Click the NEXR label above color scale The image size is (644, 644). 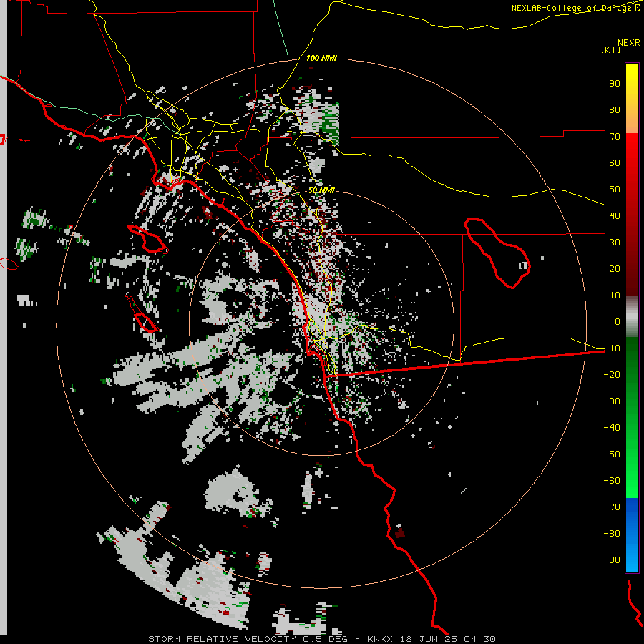628,43
